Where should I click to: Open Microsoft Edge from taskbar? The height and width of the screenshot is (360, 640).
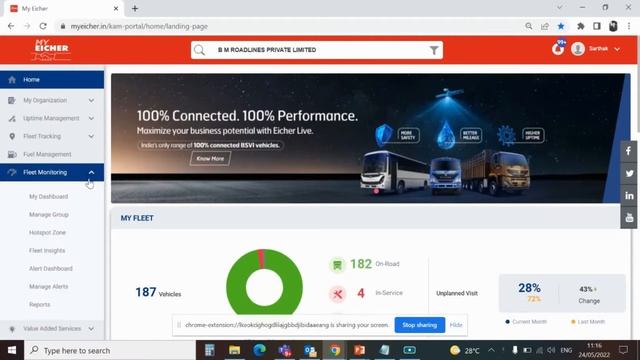coord(259,350)
